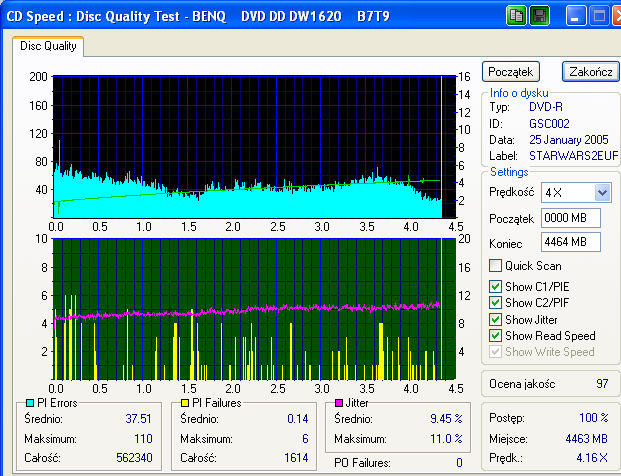This screenshot has height=476, width=621.
Task: Click the quality score value 97
Action: click(602, 383)
